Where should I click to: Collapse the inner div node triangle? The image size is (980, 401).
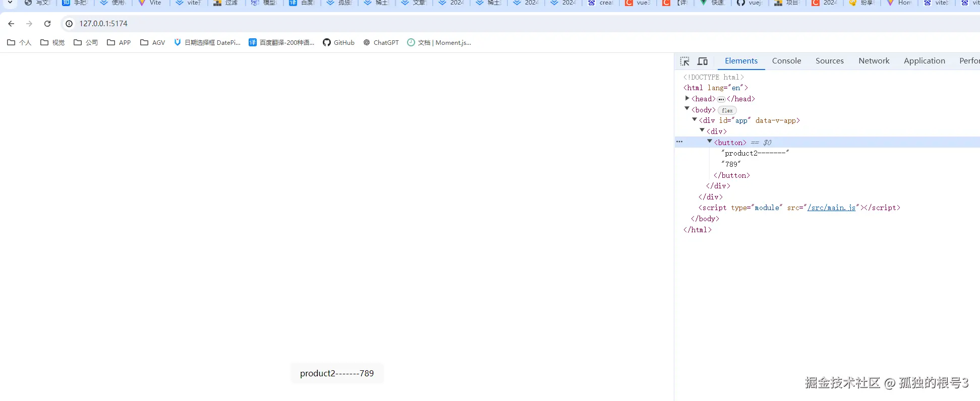tap(702, 130)
